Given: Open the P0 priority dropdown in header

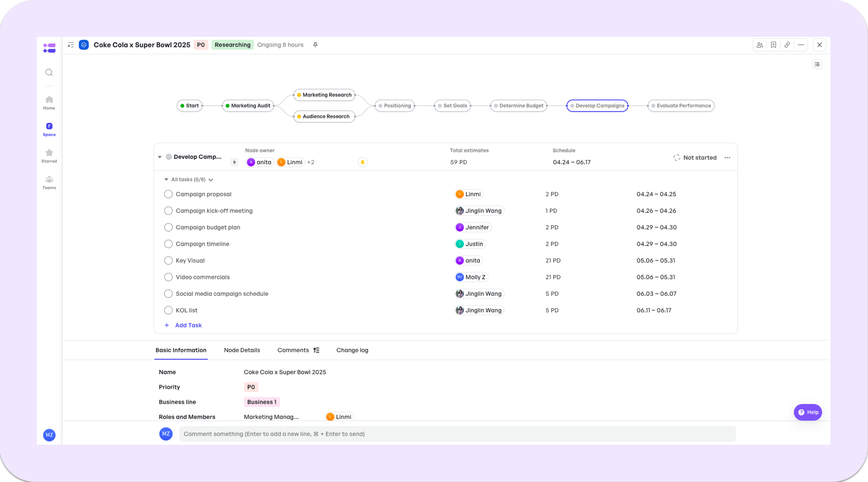Looking at the screenshot, I should pos(201,45).
